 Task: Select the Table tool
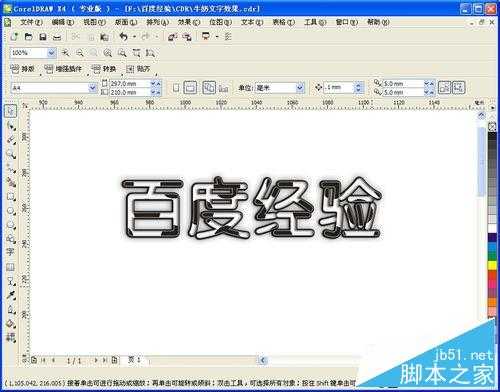(x=11, y=267)
